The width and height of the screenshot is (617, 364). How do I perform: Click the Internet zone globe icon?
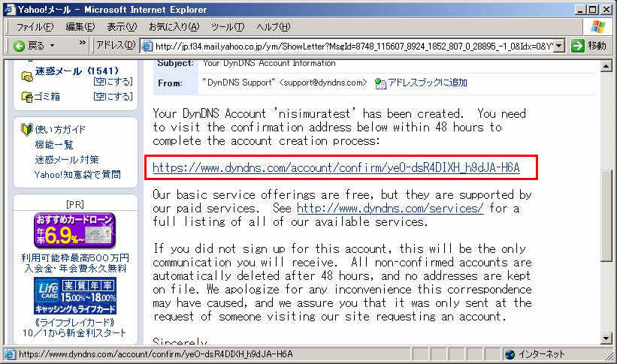[510, 354]
